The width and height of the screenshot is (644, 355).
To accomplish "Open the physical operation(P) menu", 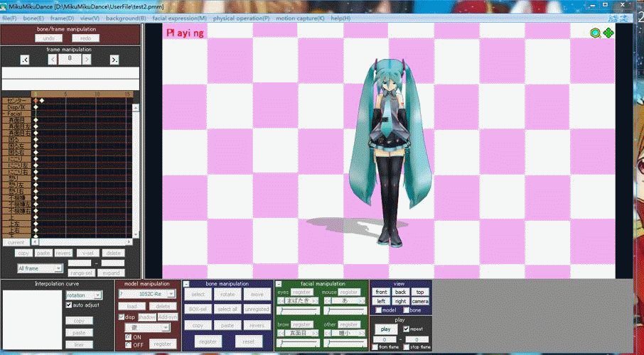I will coord(241,18).
